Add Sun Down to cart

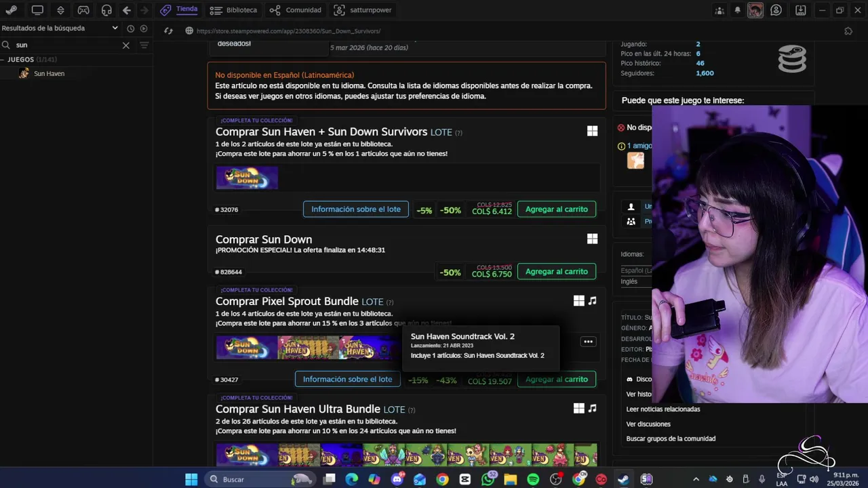tap(557, 272)
